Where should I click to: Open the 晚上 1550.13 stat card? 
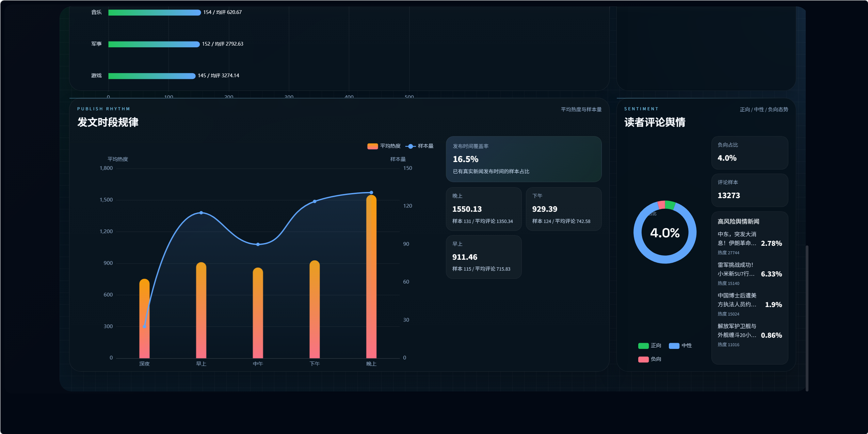click(x=483, y=209)
